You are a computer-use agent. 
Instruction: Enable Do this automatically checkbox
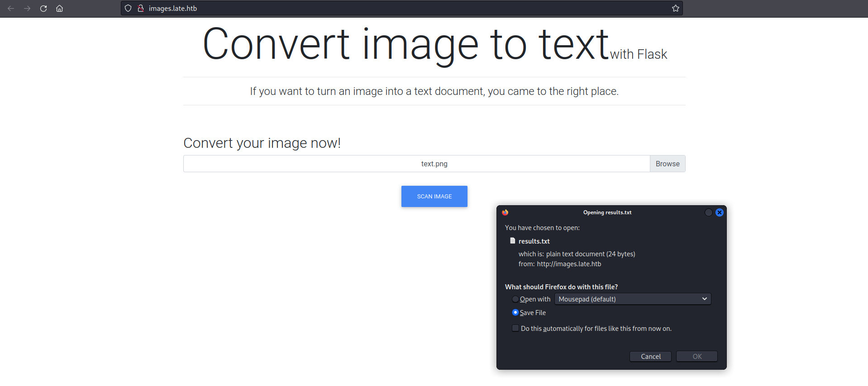coord(515,328)
